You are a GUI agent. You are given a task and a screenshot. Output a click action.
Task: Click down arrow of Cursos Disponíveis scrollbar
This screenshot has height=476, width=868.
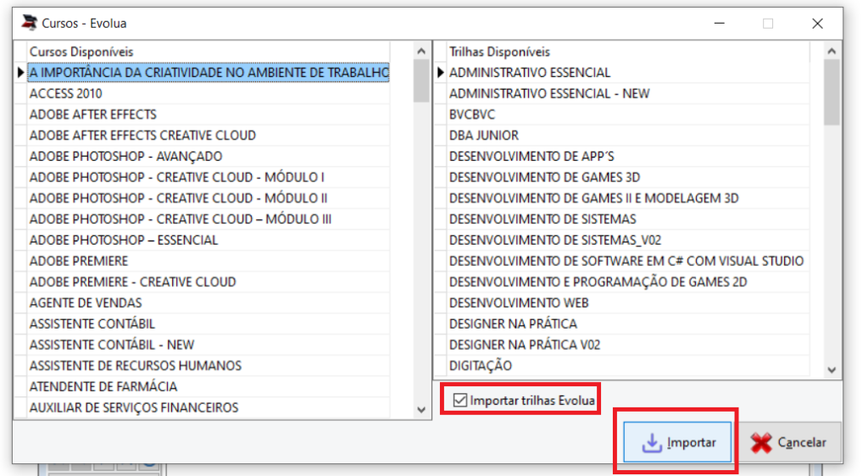point(421,410)
